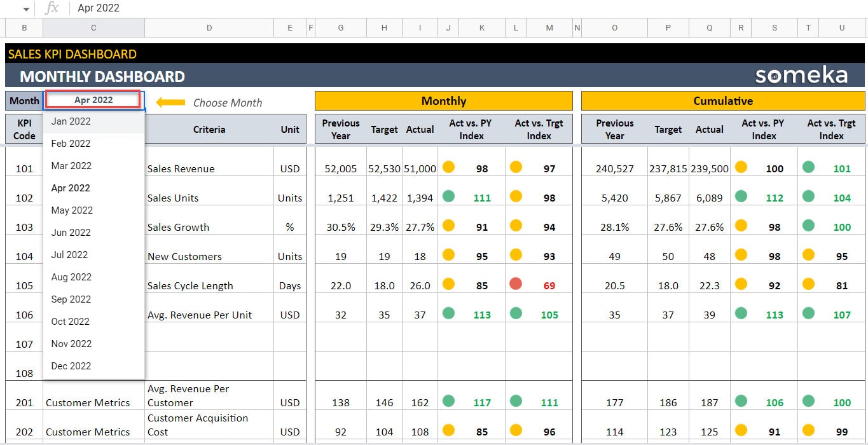Image resolution: width=868 pixels, height=445 pixels.
Task: Open the name box dropdown arrow
Action: coord(25,9)
